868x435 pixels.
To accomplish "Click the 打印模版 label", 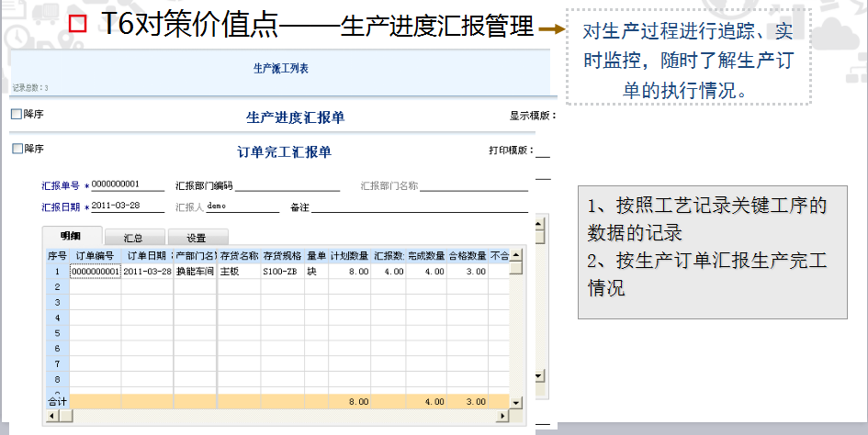I will [512, 150].
